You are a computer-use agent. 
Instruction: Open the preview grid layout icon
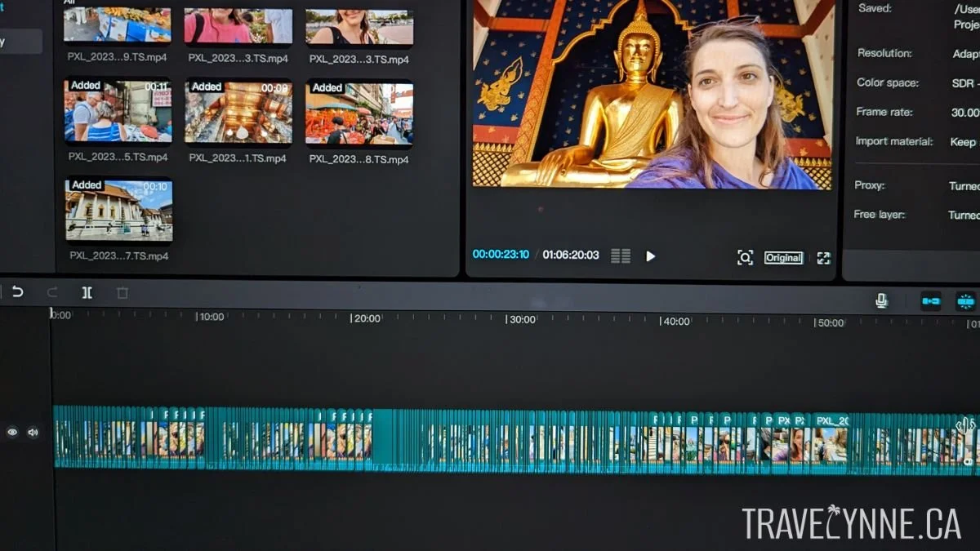point(621,256)
